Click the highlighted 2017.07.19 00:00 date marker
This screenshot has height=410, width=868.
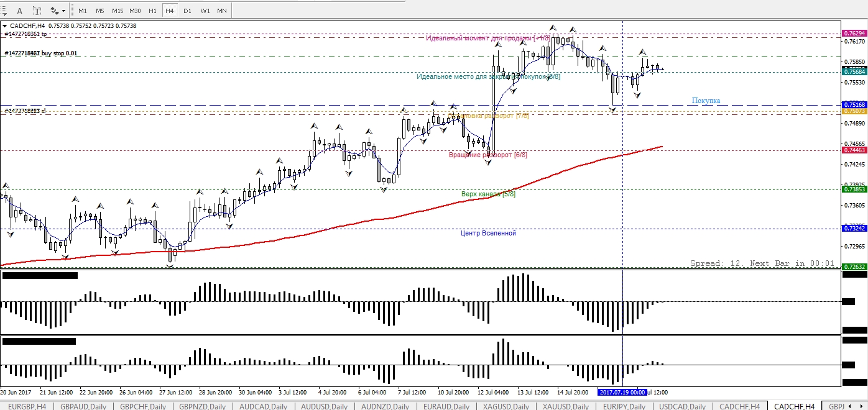click(x=622, y=393)
